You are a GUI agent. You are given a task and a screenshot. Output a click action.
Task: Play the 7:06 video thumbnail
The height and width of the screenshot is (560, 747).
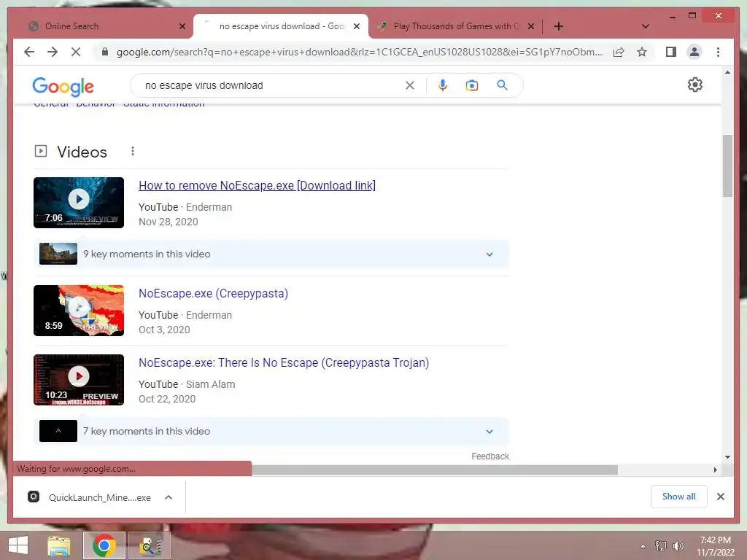point(79,203)
